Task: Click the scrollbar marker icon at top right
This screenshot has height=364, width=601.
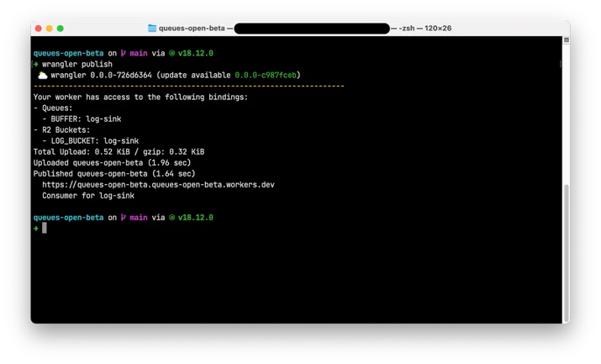Action: [567, 40]
